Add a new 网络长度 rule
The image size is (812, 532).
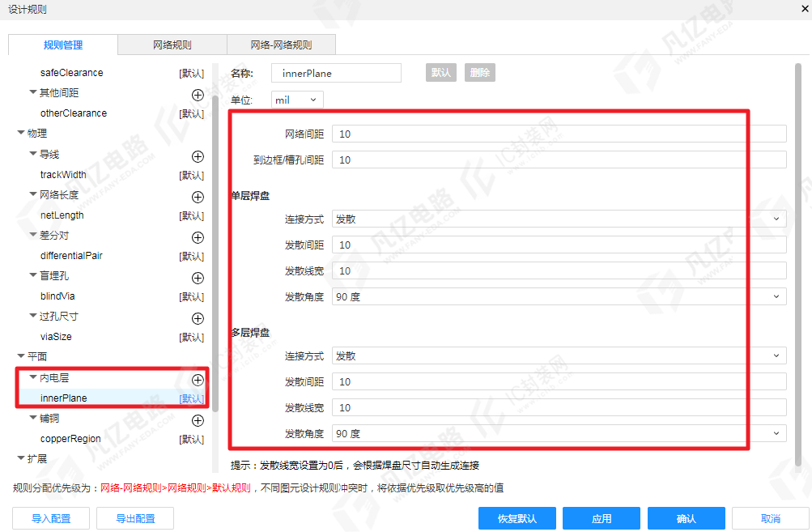click(198, 197)
